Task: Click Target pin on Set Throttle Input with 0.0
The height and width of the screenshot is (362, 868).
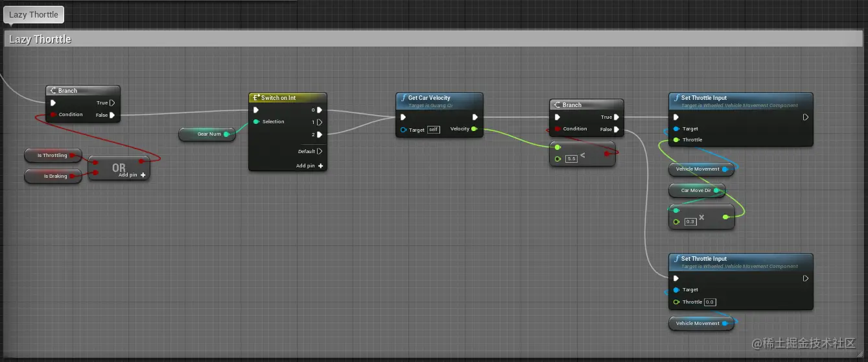Action: pyautogui.click(x=676, y=290)
